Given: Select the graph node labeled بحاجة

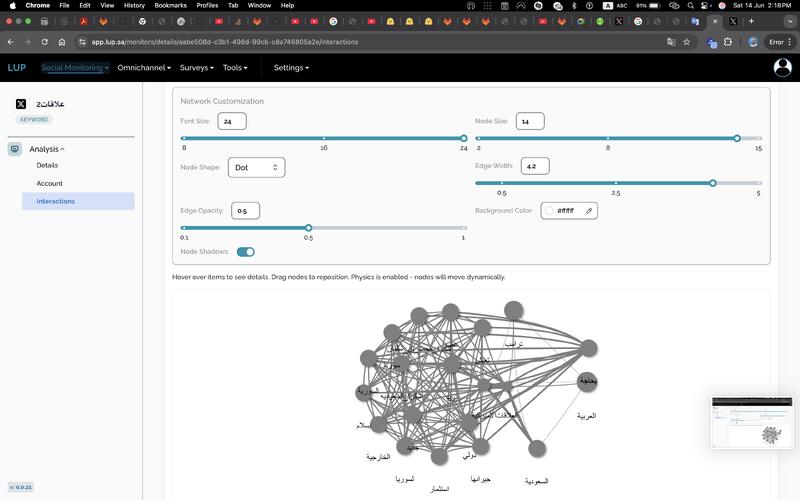Looking at the screenshot, I should [587, 381].
